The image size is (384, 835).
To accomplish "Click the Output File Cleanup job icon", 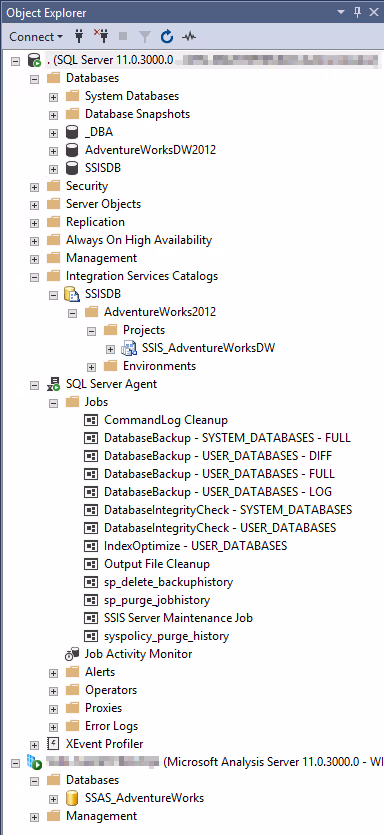I will tap(92, 564).
